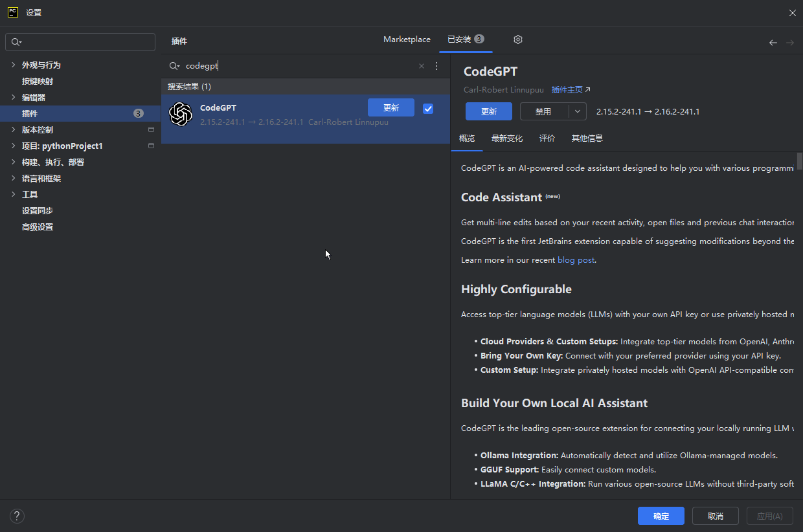This screenshot has height=532, width=803.
Task: Click the plugin search magnifier icon
Action: [x=174, y=66]
